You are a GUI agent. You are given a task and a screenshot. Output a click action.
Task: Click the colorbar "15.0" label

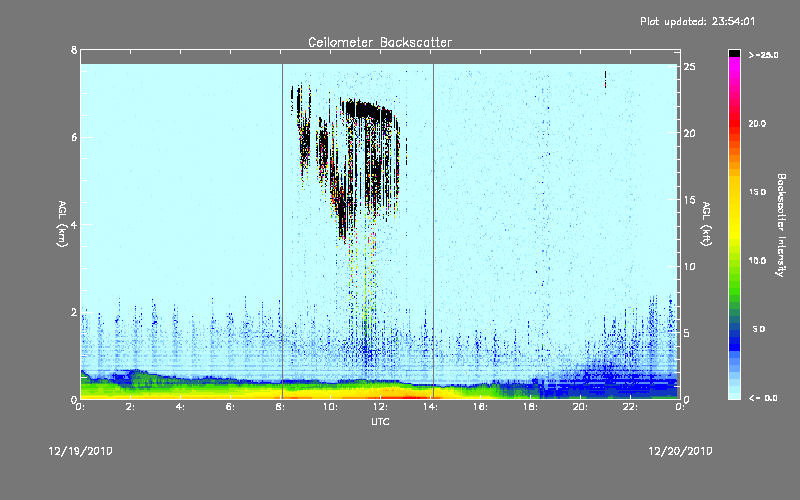pyautogui.click(x=757, y=192)
